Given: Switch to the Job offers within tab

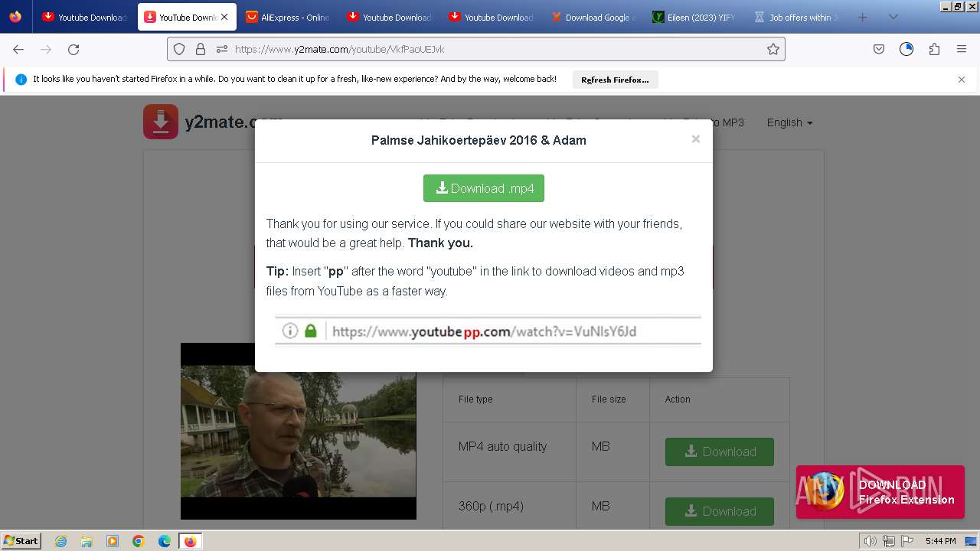Looking at the screenshot, I should (796, 17).
